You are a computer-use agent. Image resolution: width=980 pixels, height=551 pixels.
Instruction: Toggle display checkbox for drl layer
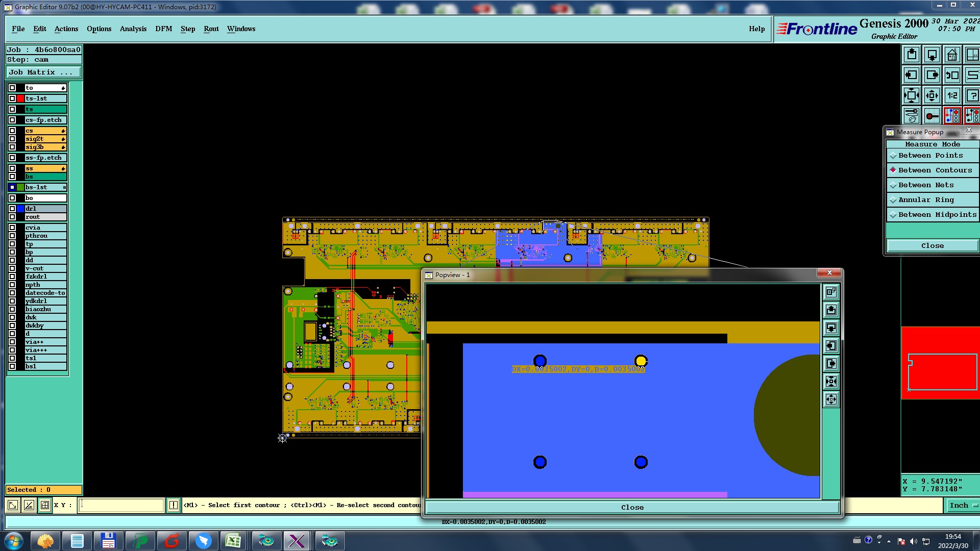12,209
